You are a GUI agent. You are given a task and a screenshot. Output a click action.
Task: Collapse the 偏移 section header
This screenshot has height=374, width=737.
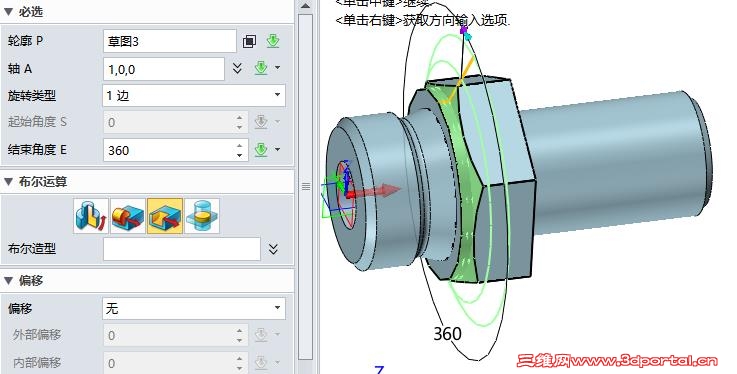coord(8,281)
